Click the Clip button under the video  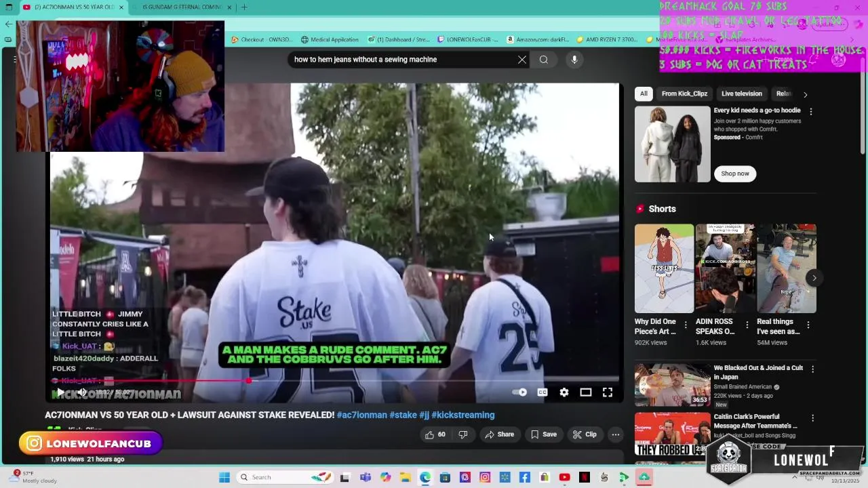(x=585, y=434)
